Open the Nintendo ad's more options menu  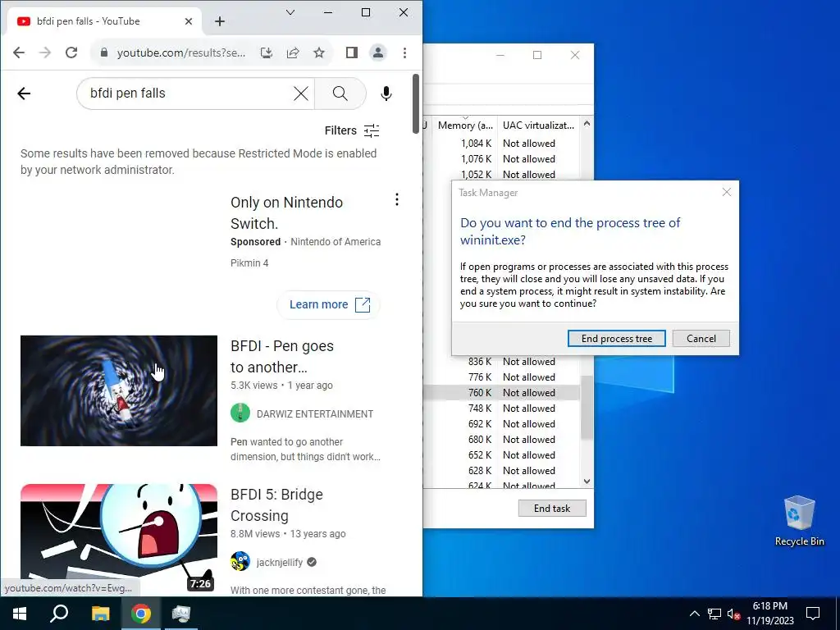[x=396, y=200]
